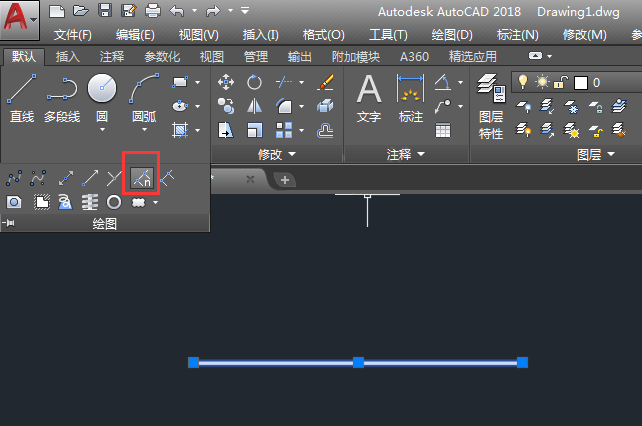Click the middle grip of selected line

tap(358, 362)
